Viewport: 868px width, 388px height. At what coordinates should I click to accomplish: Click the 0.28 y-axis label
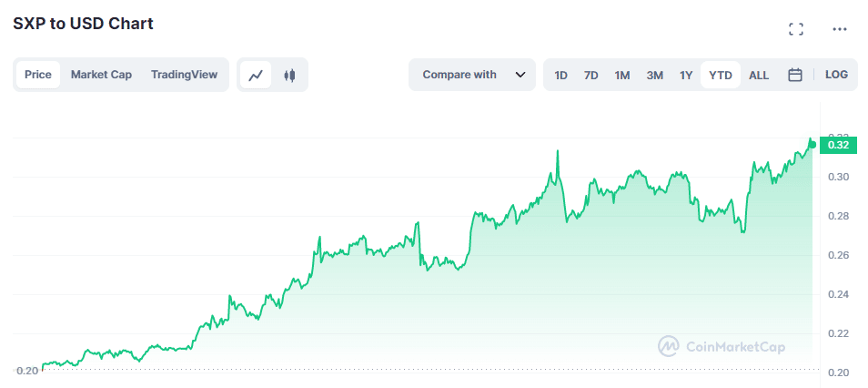838,216
